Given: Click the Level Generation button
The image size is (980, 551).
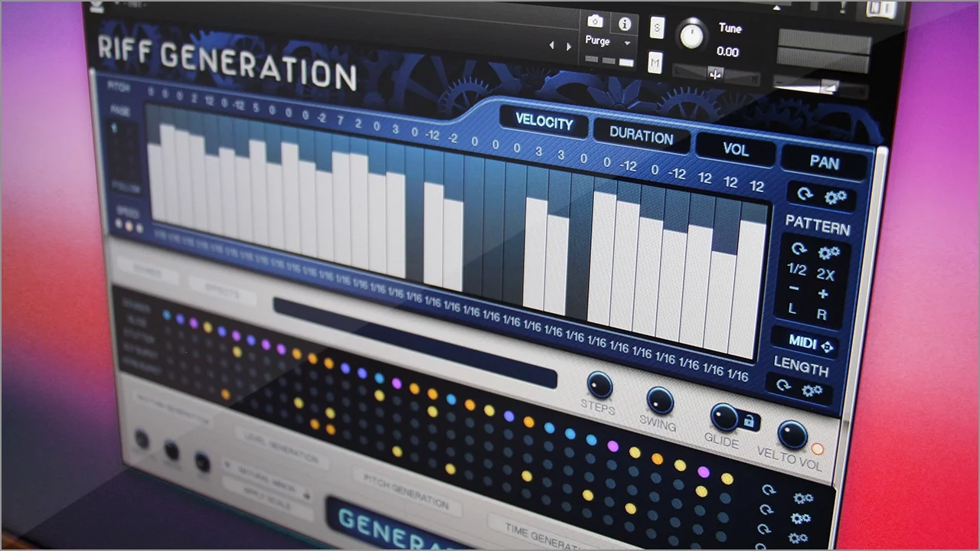Looking at the screenshot, I should coord(281,448).
